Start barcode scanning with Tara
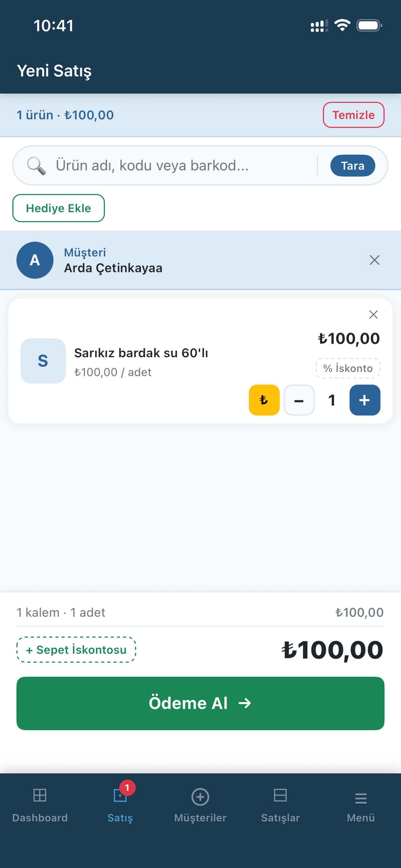401x868 pixels. (353, 166)
